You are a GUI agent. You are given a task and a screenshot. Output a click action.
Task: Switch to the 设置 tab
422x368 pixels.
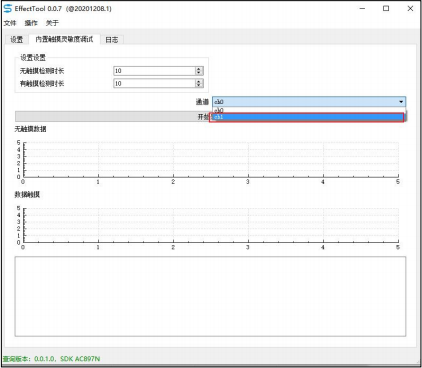[17, 40]
